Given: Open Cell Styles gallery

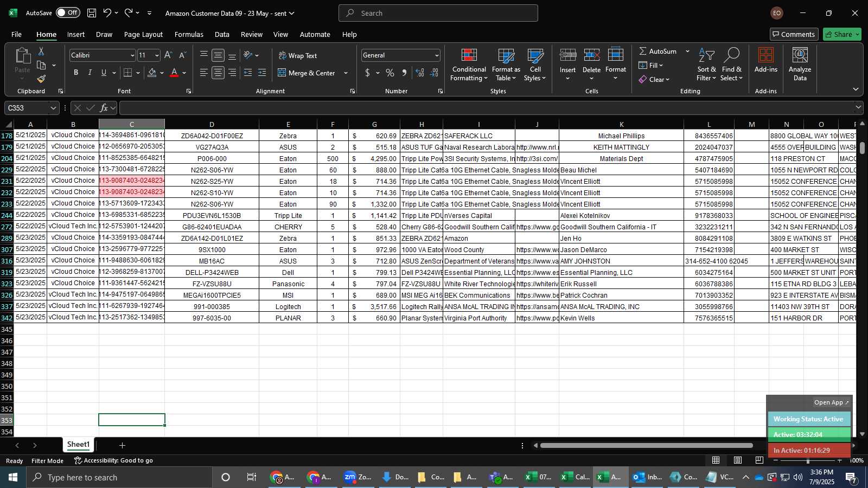Looking at the screenshot, I should coord(535,65).
